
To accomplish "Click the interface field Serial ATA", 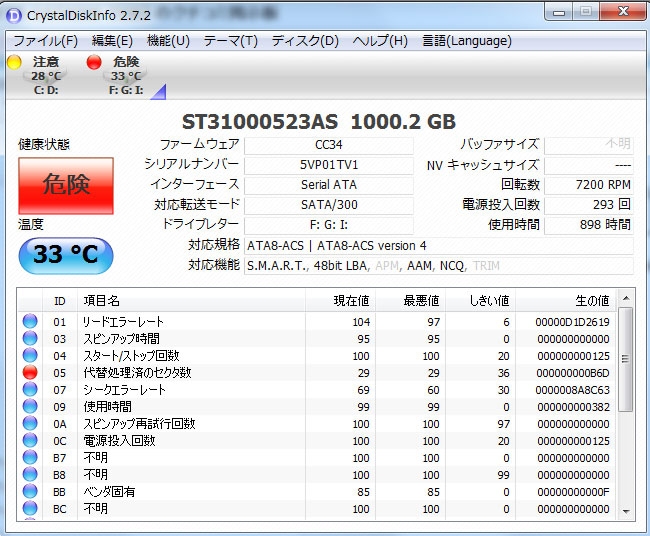I will 329,185.
